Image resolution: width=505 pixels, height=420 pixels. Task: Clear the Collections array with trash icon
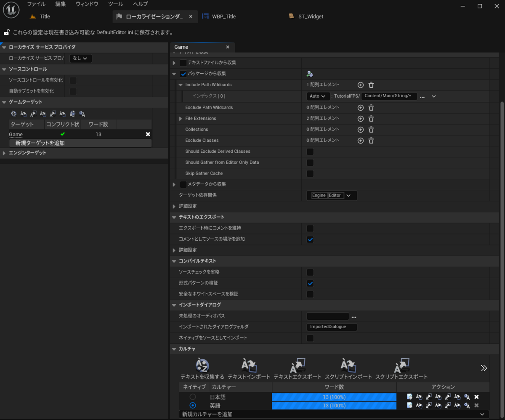pyautogui.click(x=371, y=130)
